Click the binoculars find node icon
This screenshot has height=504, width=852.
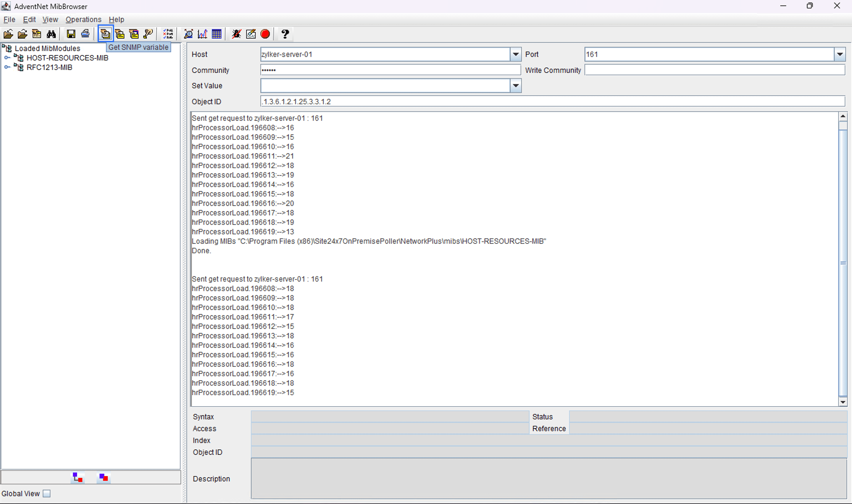click(51, 34)
